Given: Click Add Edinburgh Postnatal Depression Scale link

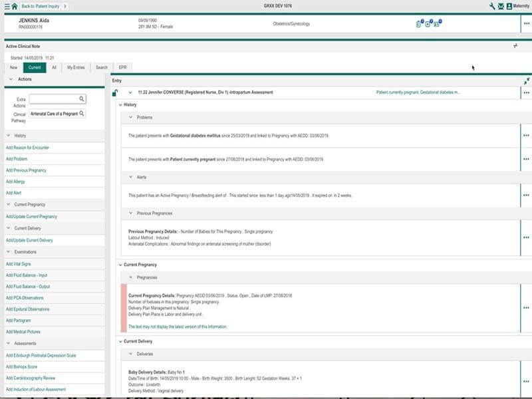Looking at the screenshot, I should [x=41, y=356].
